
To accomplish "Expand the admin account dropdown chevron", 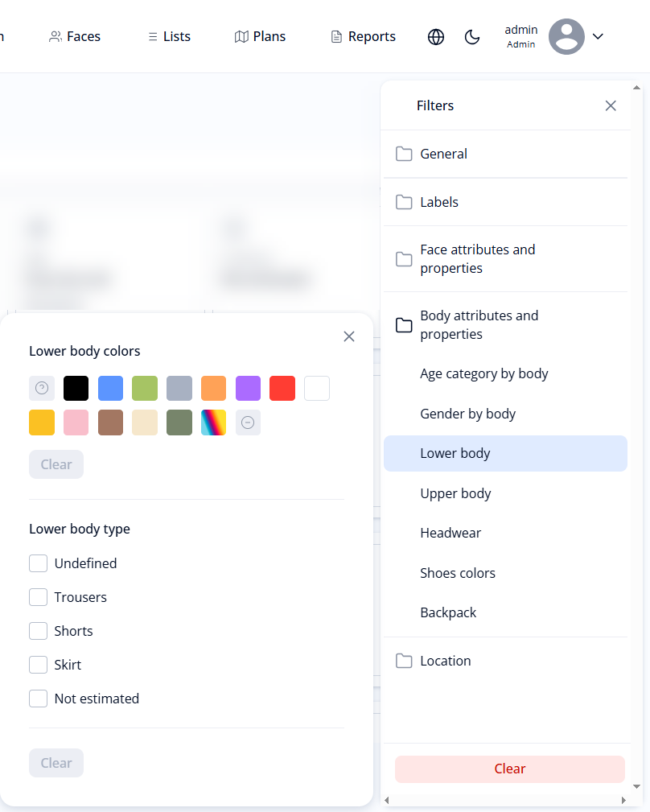I will tap(598, 36).
